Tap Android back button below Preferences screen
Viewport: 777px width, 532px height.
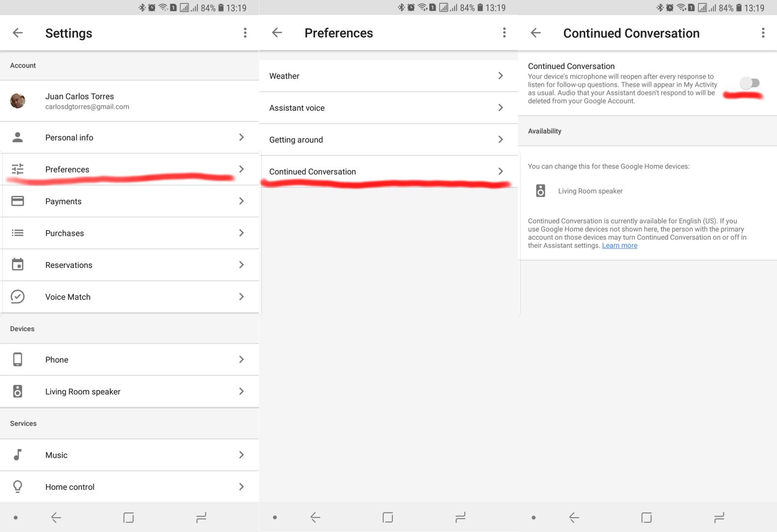point(315,518)
